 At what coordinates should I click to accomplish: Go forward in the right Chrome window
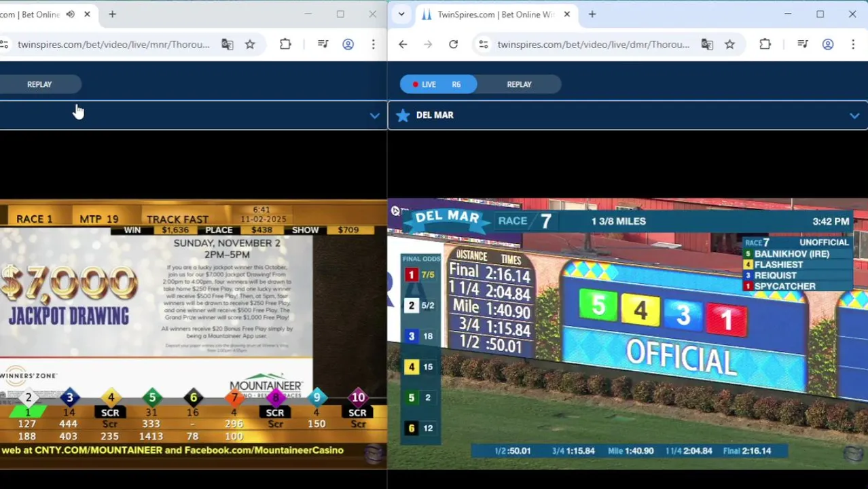(x=428, y=45)
